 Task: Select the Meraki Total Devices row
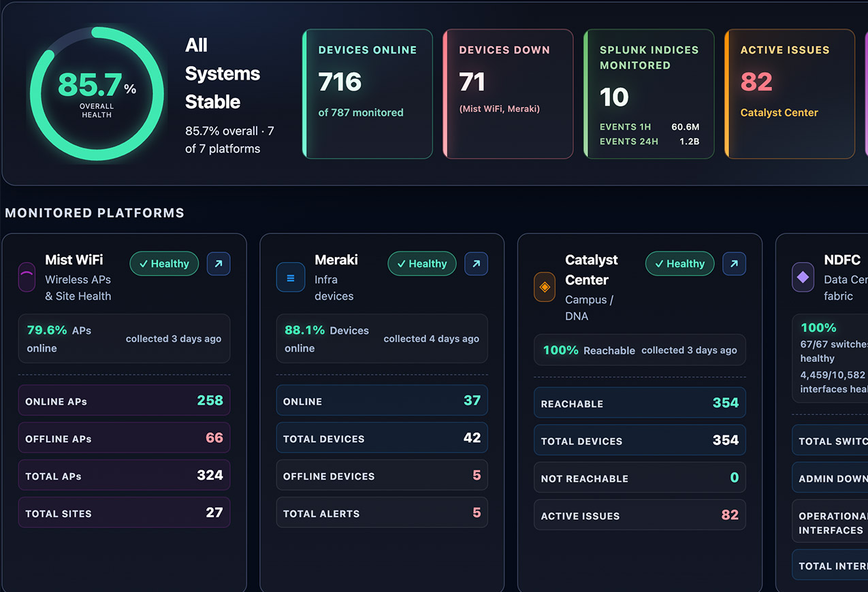point(382,438)
